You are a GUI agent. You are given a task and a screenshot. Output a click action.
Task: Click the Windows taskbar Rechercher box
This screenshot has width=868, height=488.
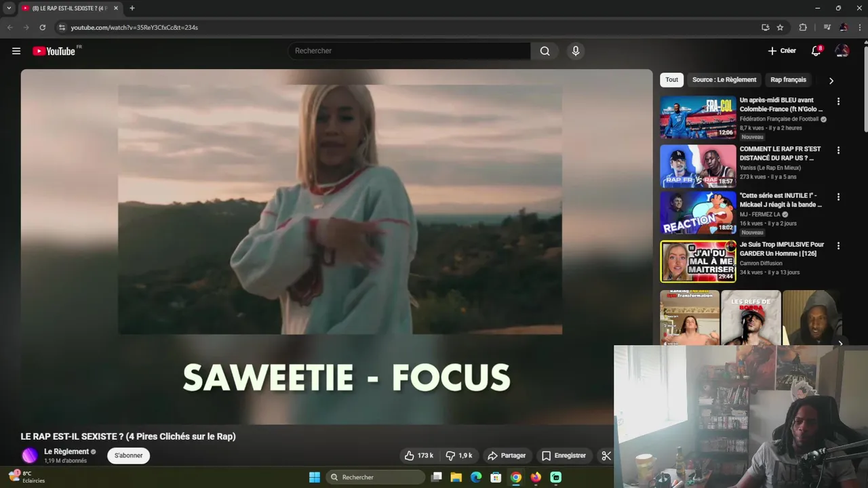point(375,477)
